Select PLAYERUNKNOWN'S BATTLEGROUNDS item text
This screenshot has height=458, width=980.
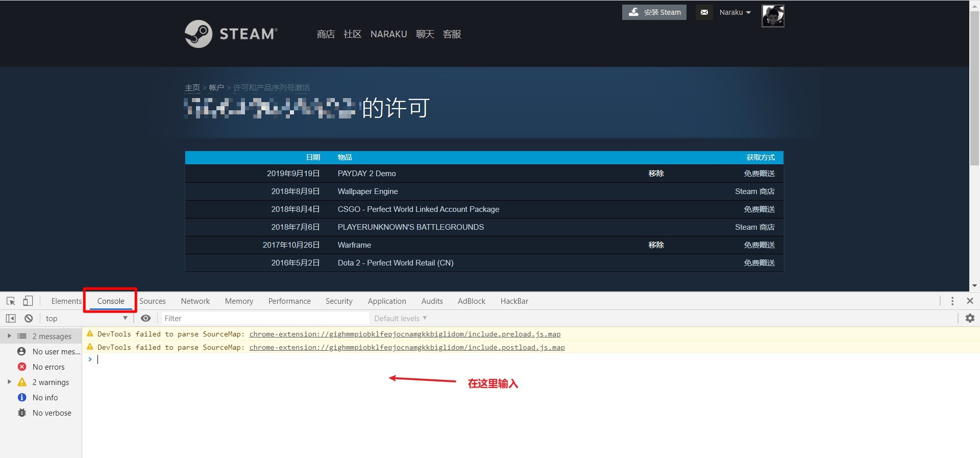coord(411,227)
